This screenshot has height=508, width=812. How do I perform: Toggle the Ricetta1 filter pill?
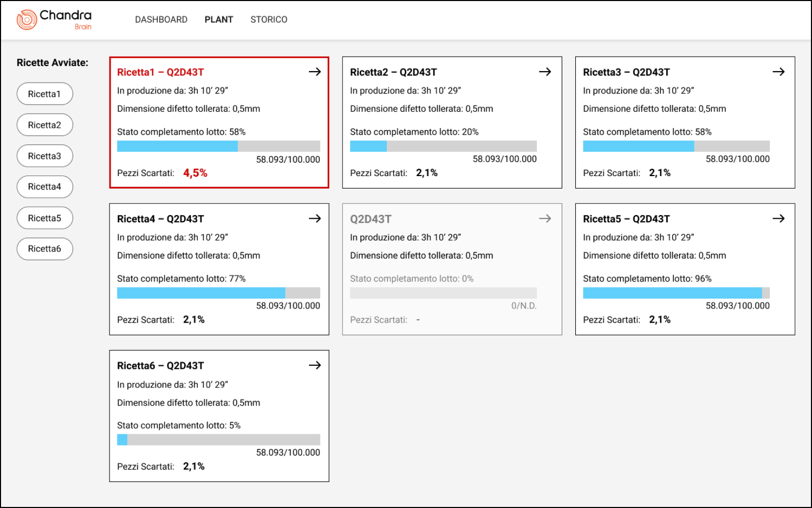(45, 94)
